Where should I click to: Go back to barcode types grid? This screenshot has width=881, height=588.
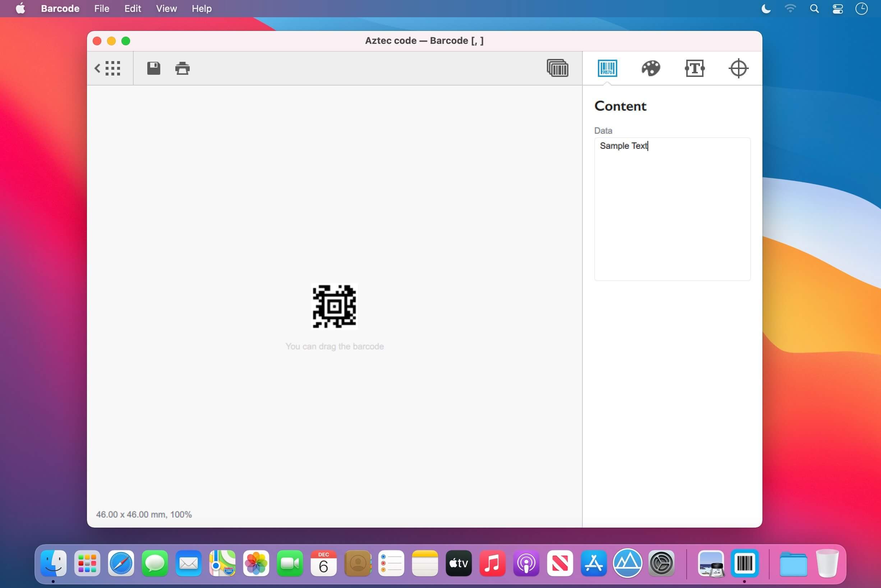coord(107,68)
